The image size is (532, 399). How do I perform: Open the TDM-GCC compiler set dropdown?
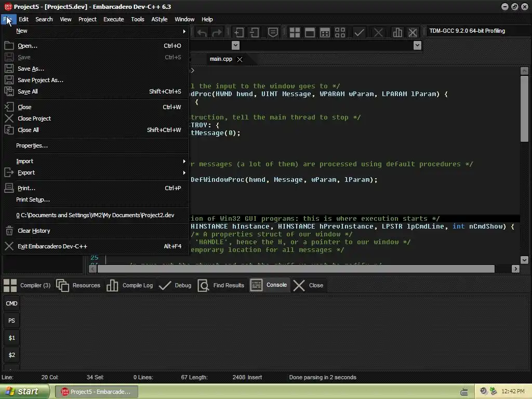478,31
